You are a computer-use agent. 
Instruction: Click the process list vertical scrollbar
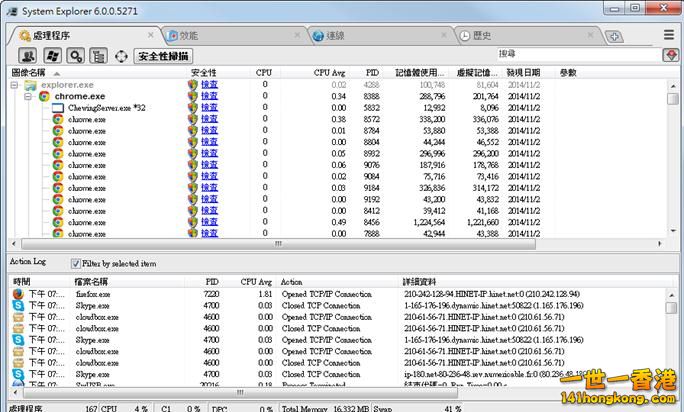pos(673,160)
